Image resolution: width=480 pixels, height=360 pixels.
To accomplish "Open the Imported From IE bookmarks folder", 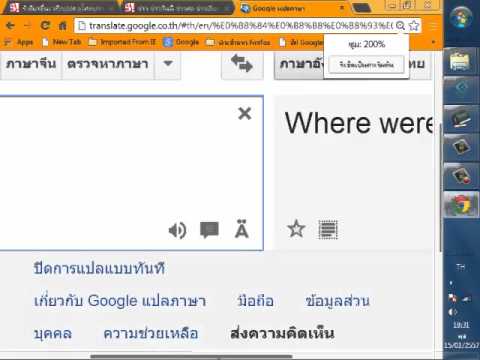I will [123, 42].
